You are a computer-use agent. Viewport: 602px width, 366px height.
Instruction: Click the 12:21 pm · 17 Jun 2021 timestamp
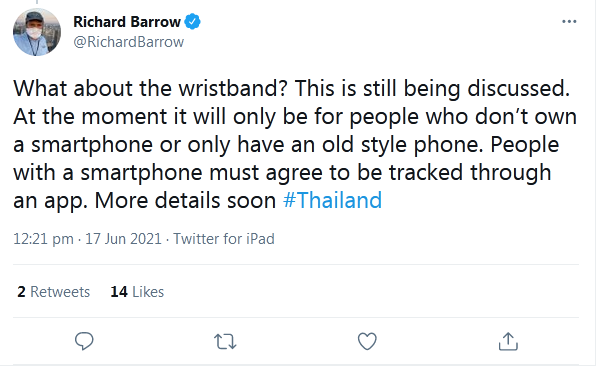coord(87,238)
